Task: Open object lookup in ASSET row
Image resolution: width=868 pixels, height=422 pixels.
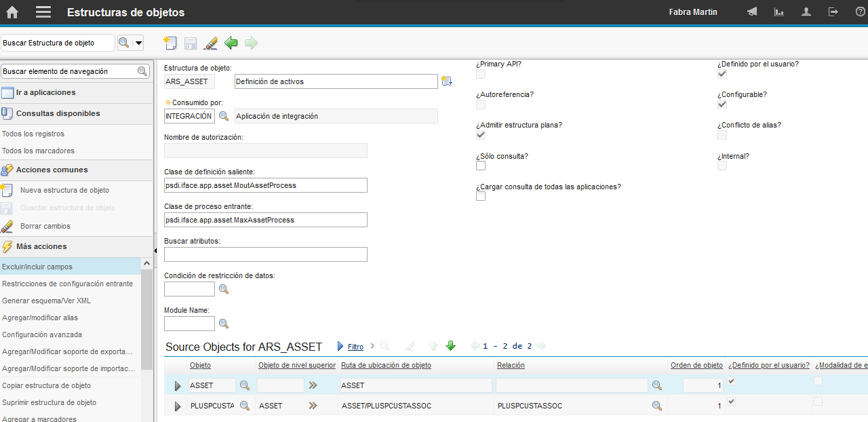Action: pyautogui.click(x=245, y=385)
